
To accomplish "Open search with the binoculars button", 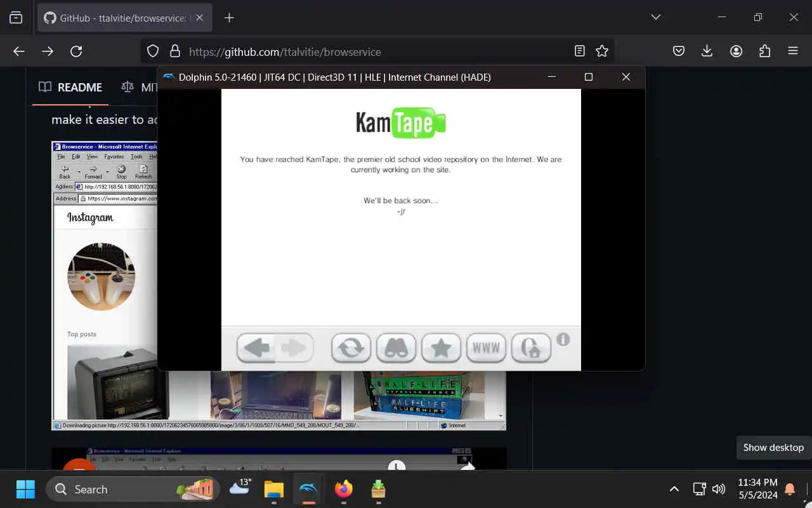I will tap(396, 348).
